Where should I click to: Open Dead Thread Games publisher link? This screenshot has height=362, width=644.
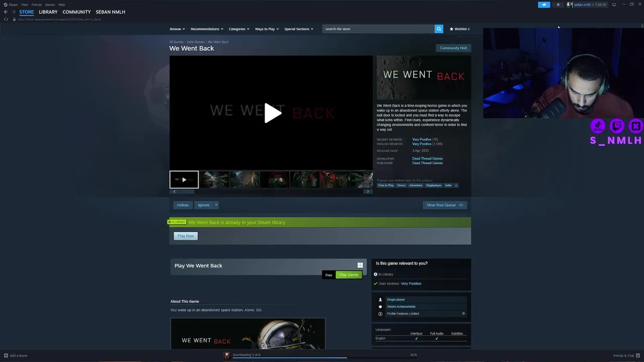pos(428,163)
